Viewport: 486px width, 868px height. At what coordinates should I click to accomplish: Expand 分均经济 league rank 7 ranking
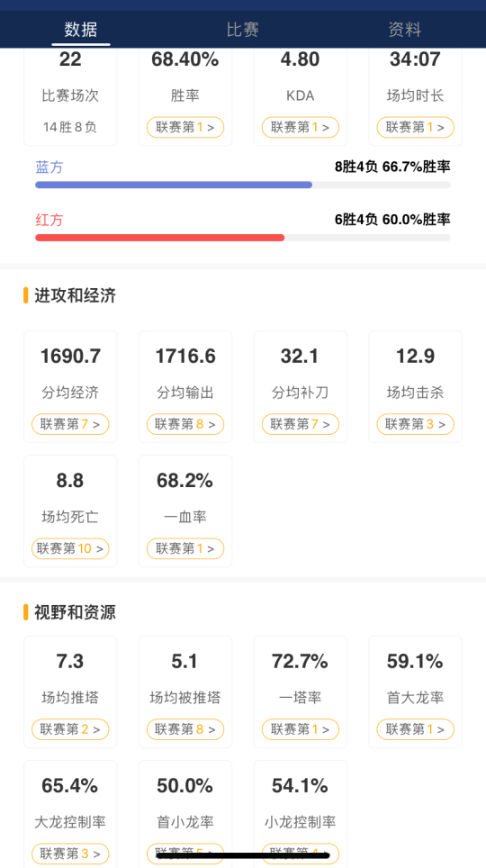click(x=70, y=425)
